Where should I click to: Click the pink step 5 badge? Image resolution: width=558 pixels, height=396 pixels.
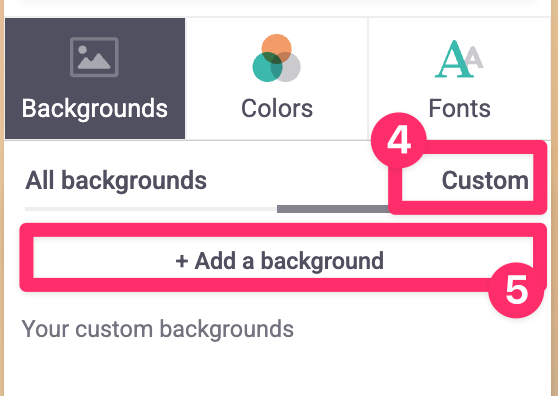click(516, 290)
